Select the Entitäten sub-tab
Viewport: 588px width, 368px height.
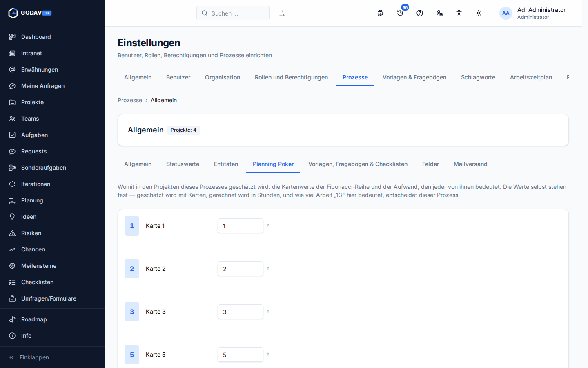pyautogui.click(x=226, y=164)
